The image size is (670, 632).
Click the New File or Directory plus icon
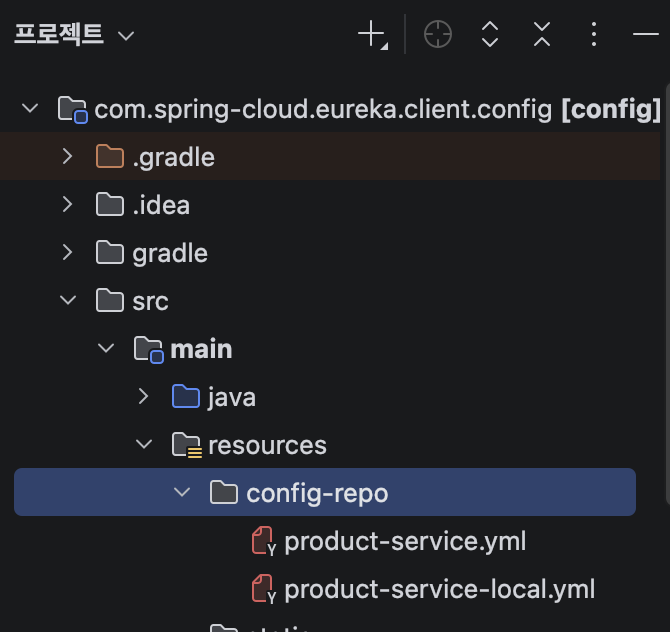372,35
